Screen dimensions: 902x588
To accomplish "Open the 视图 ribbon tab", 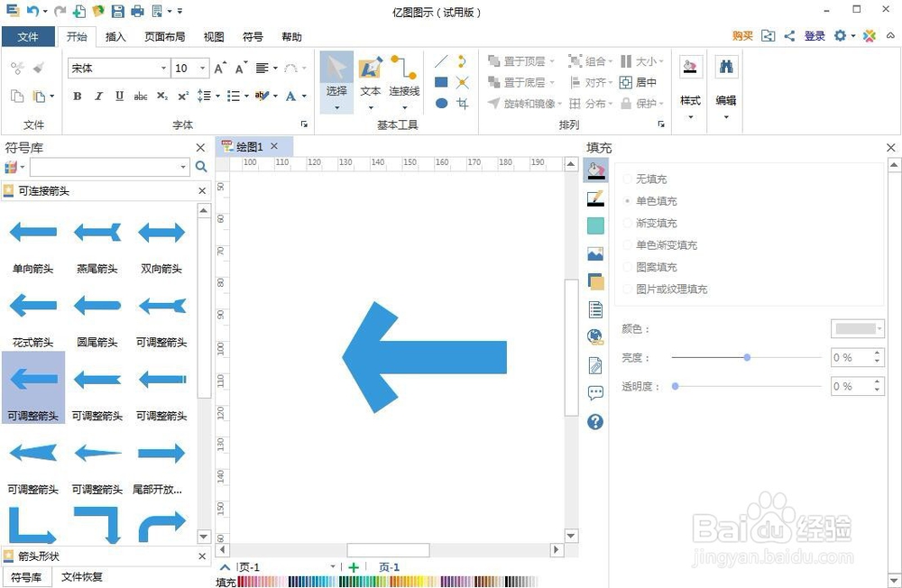I will pyautogui.click(x=213, y=37).
